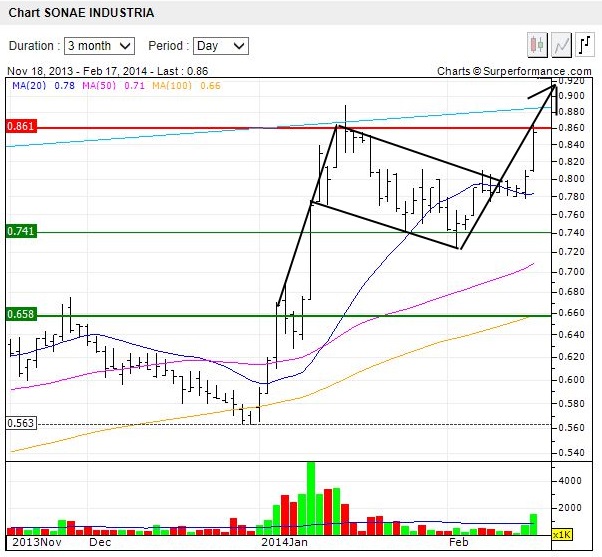Click the Period label text

[x=169, y=46]
